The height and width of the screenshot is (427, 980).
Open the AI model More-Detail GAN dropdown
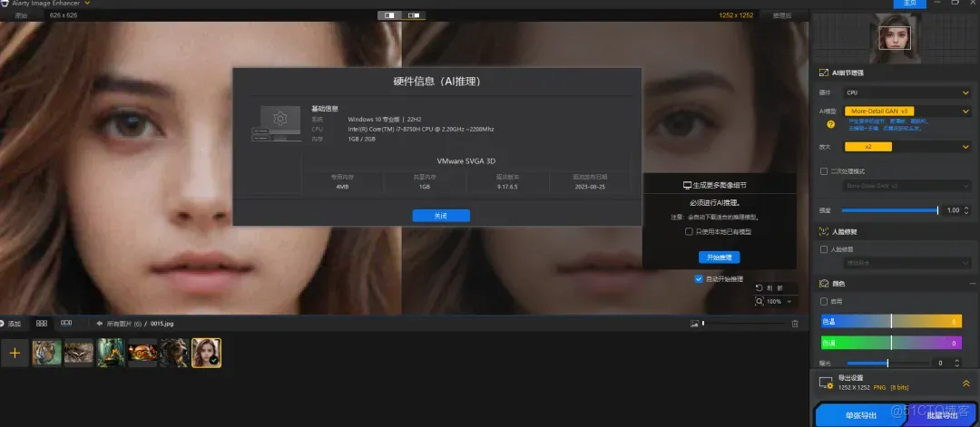[x=906, y=112]
